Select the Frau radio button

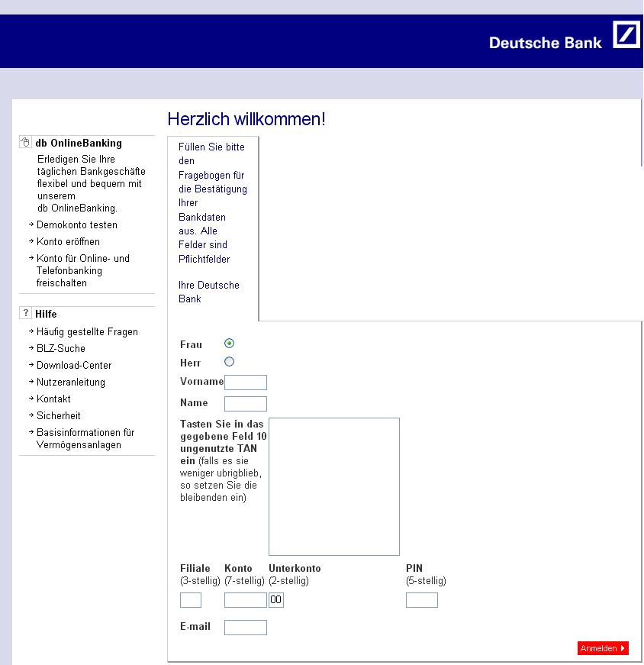point(229,343)
